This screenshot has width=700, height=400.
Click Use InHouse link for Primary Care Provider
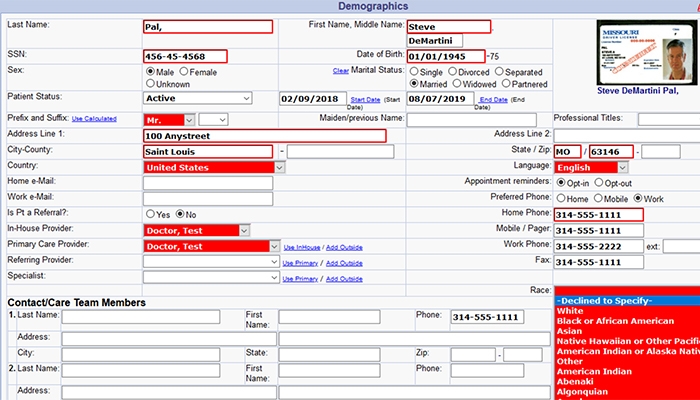pyautogui.click(x=303, y=247)
